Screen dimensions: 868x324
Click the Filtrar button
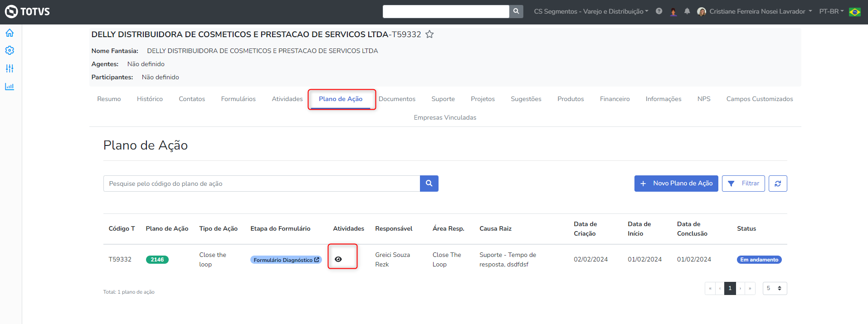743,184
